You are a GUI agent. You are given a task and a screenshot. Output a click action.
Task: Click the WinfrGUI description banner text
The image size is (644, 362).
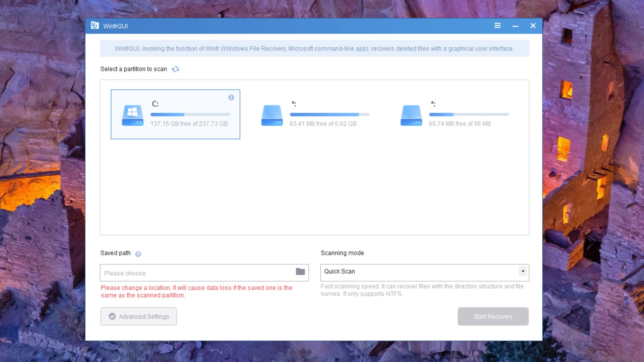[314, 48]
